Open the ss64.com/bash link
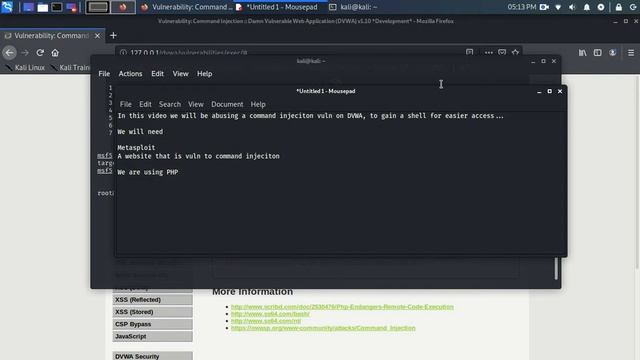640x360 pixels. [x=270, y=314]
